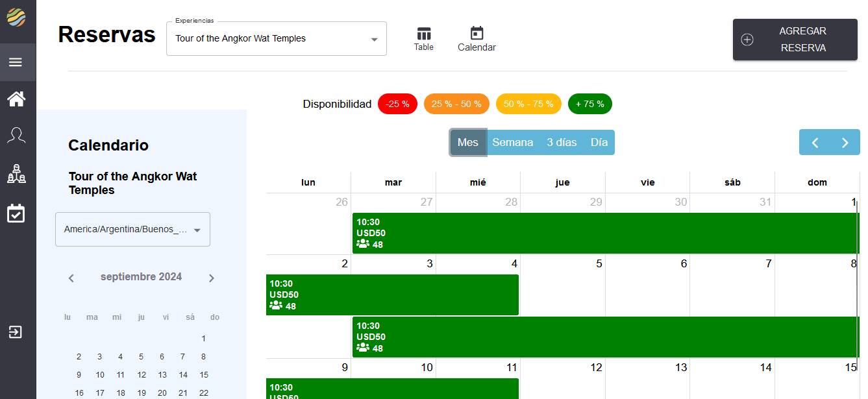Click the hamburger menu icon in sidebar
Viewport: 868px width, 399px height.
click(x=16, y=62)
